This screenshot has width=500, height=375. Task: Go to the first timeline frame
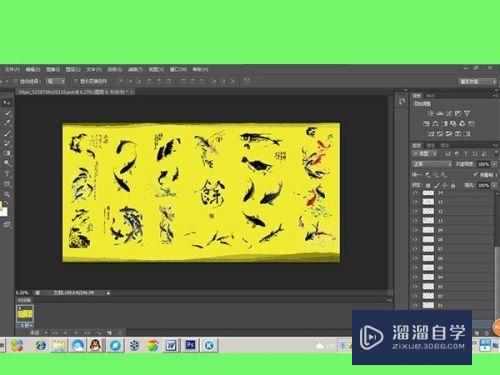55,332
